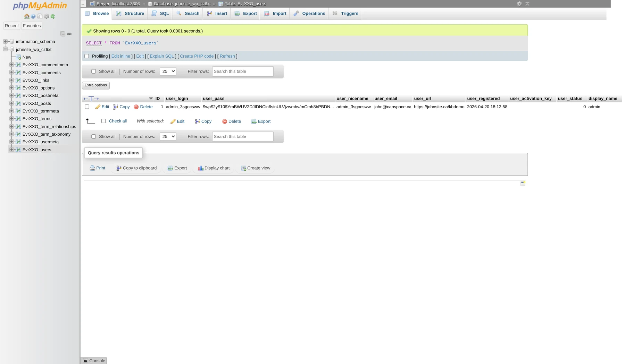
Task: Expand the EvrXXO_posts table node
Action: [11, 103]
